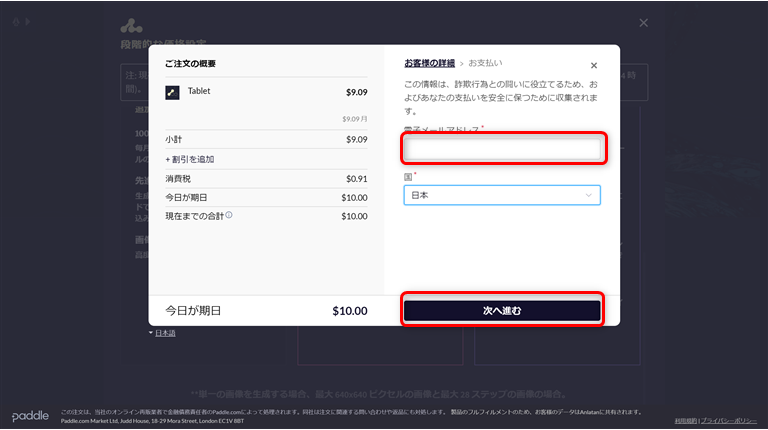Click the Tablet product icon

coord(172,93)
